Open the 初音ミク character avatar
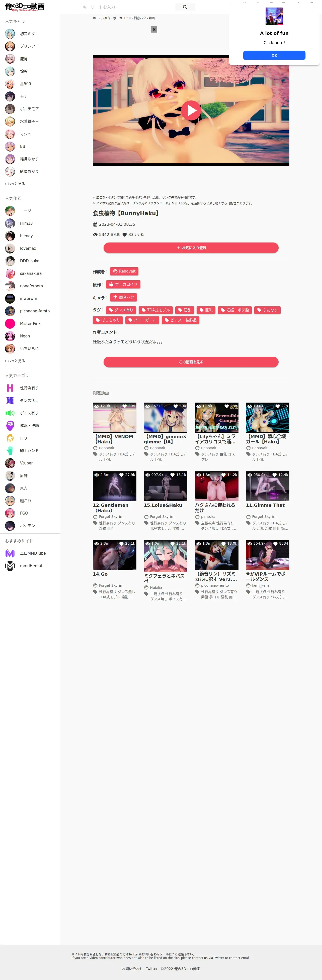The width and height of the screenshot is (322, 980). (10, 34)
